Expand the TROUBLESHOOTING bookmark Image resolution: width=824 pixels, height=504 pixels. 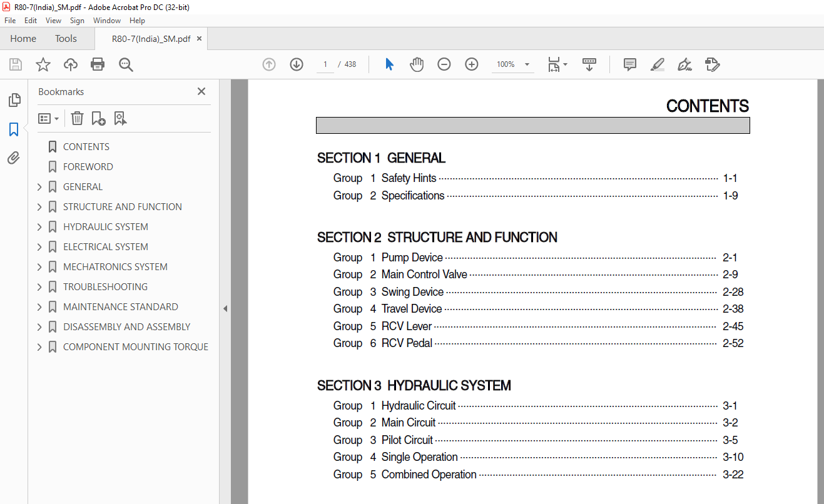[39, 287]
